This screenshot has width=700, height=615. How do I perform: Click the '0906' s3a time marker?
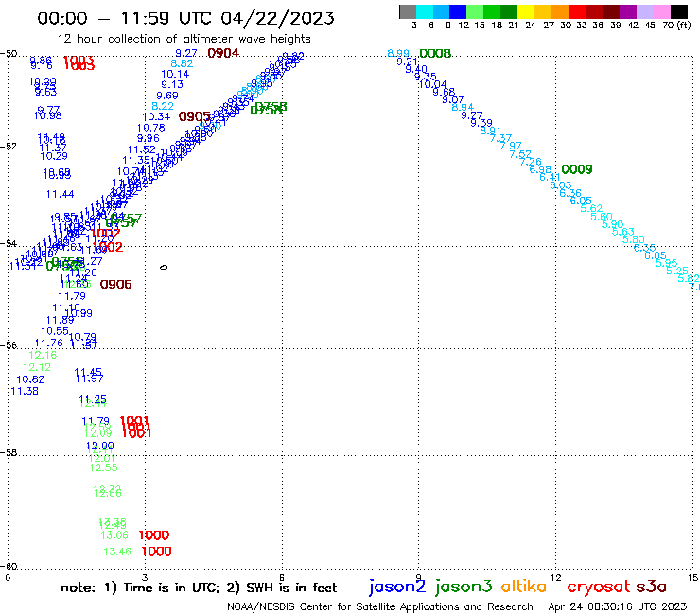click(x=116, y=285)
